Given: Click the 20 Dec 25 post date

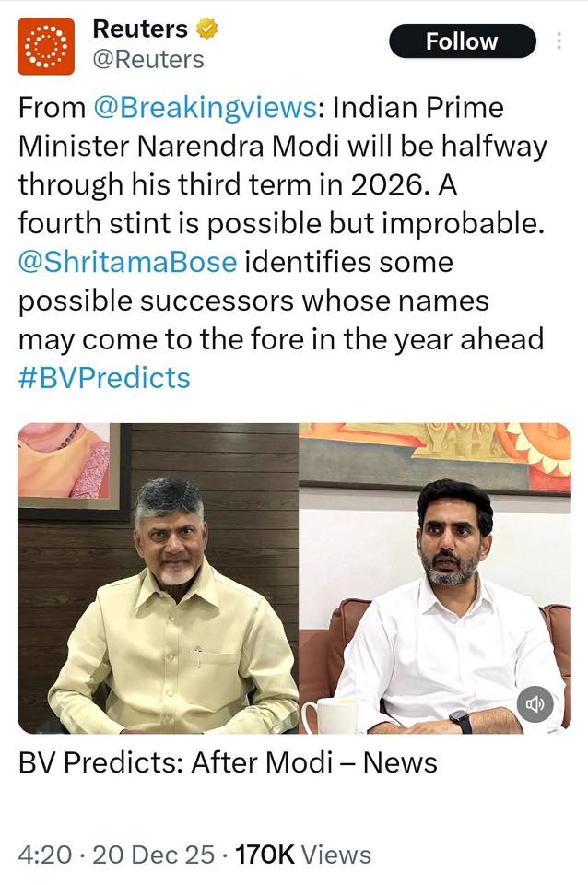Looking at the screenshot, I should 154,855.
